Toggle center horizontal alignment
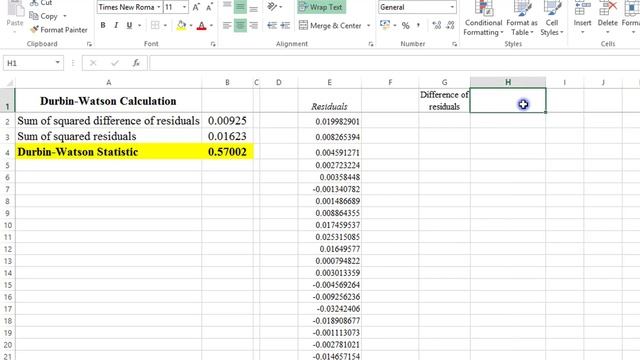640x360 pixels. [x=240, y=25]
